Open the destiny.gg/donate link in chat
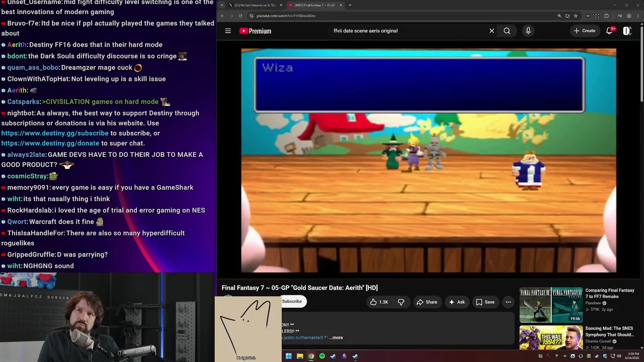The image size is (644, 362). (x=50, y=143)
